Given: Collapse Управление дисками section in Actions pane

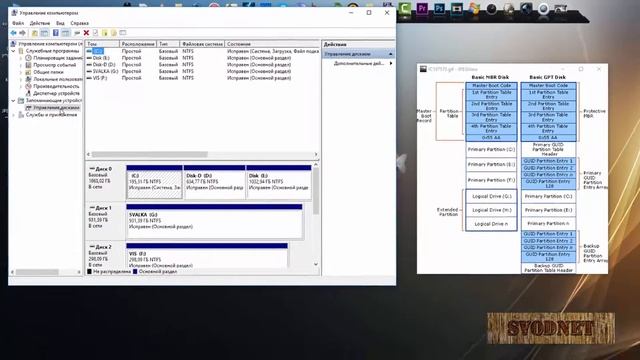Looking at the screenshot, I should point(391,54).
